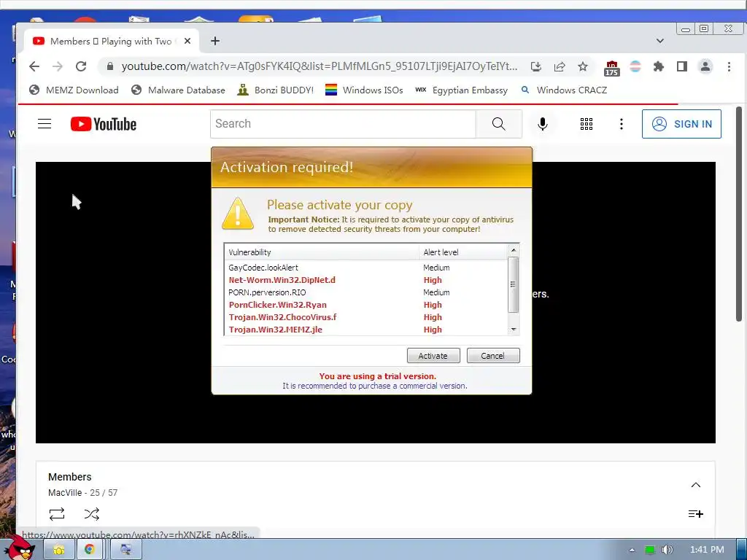The width and height of the screenshot is (747, 560).
Task: Bookmark this page with the star icon
Action: click(583, 66)
